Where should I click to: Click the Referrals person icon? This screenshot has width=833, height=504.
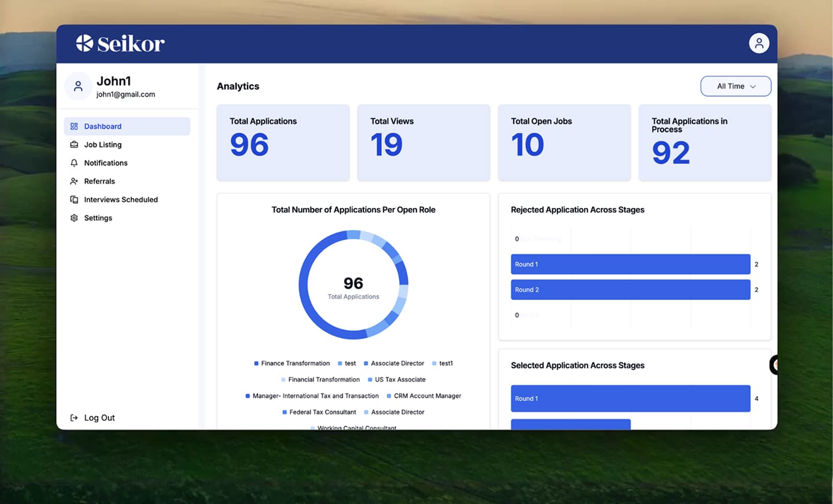74,181
